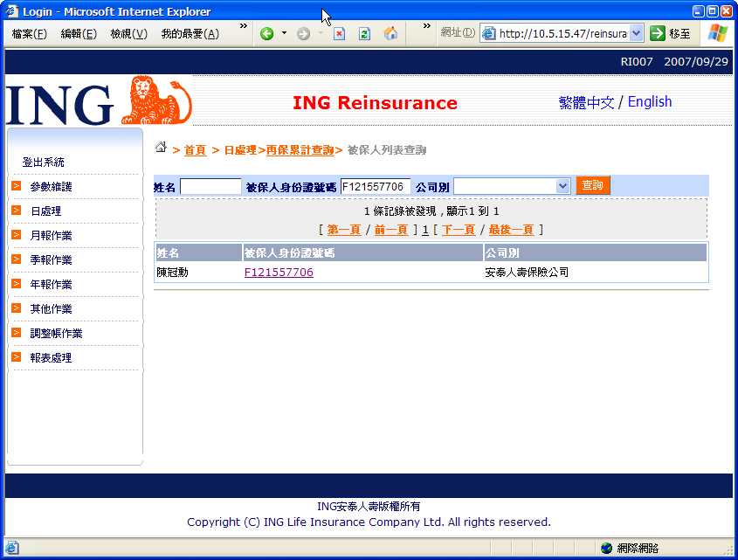The height and width of the screenshot is (560, 738).
Task: Click the orange 查詢 button
Action: pos(592,185)
